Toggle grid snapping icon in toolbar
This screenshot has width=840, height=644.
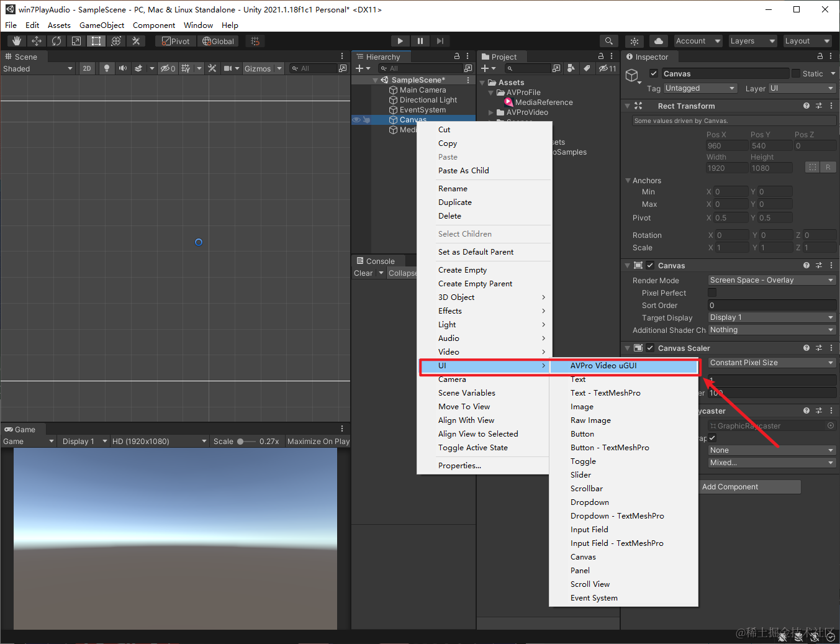[255, 41]
